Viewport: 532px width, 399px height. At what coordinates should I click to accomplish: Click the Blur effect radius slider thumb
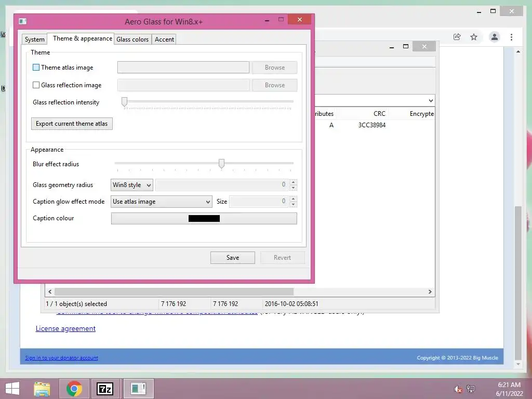221,164
